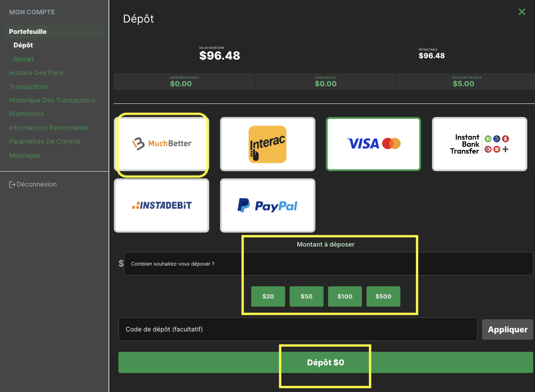535x392 pixels.
Task: Open the Promotions sidebar link
Action: coord(26,114)
